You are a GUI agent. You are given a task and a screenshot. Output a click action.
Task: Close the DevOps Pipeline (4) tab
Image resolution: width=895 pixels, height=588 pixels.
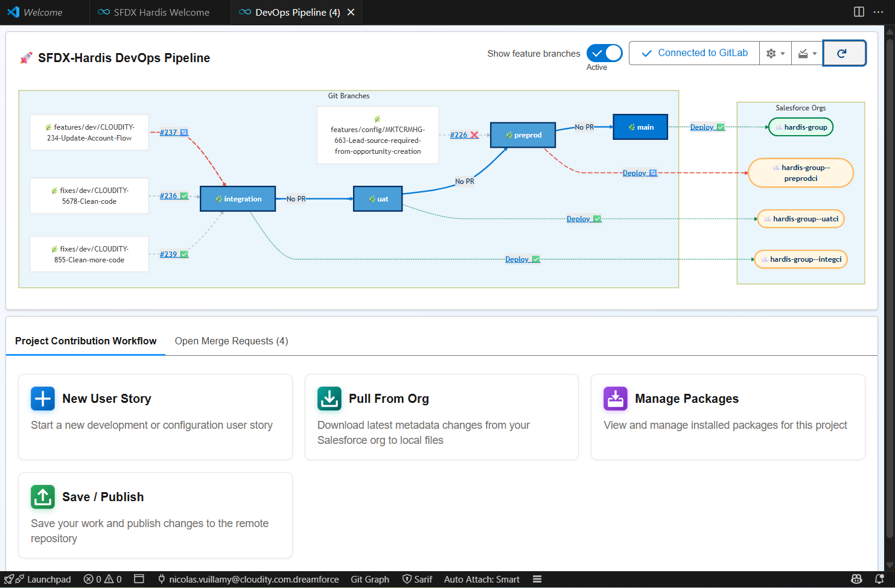(x=351, y=12)
